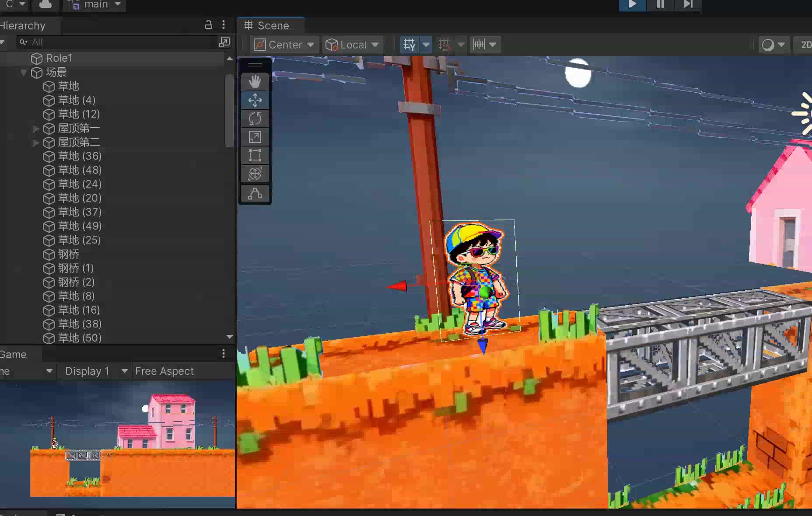
Task: Select the Rotate tool
Action: (x=255, y=119)
